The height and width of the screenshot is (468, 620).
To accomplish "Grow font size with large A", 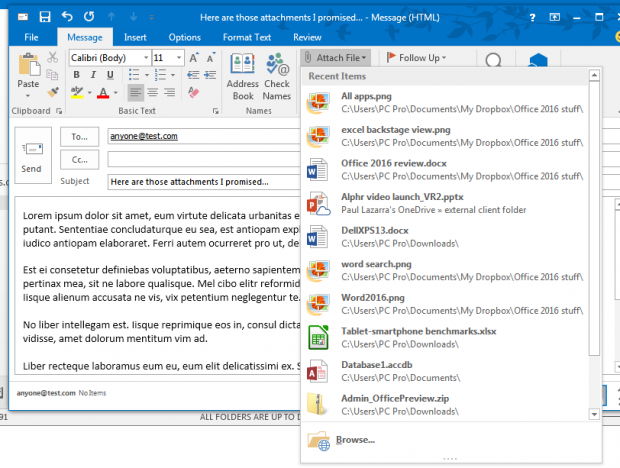I will [x=194, y=58].
